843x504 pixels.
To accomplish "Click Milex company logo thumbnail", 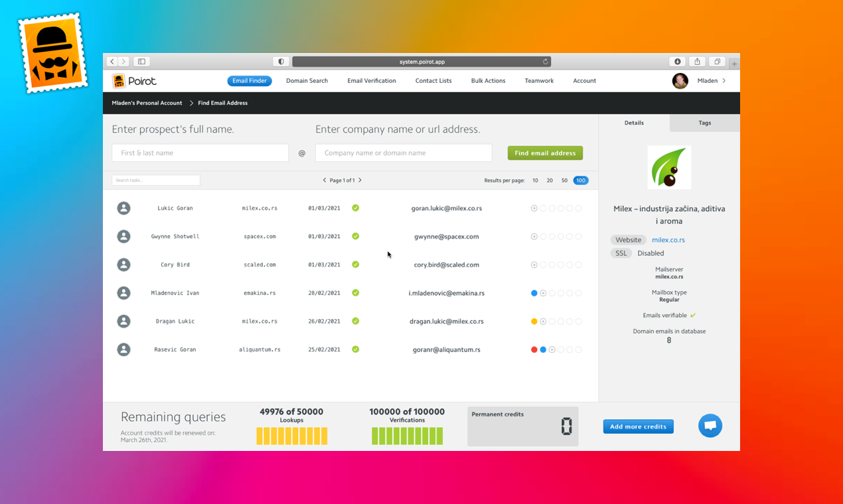I will click(669, 168).
